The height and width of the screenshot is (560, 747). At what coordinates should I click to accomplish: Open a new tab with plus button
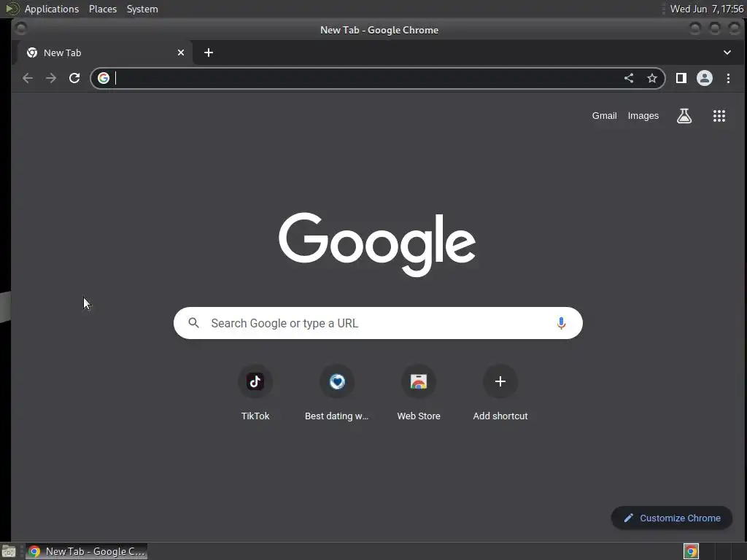click(x=209, y=52)
